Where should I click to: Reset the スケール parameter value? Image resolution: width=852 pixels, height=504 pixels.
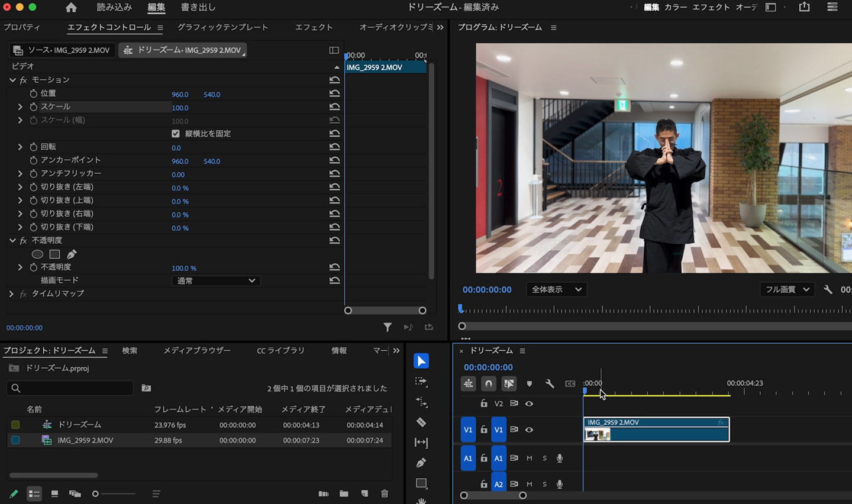coord(334,107)
